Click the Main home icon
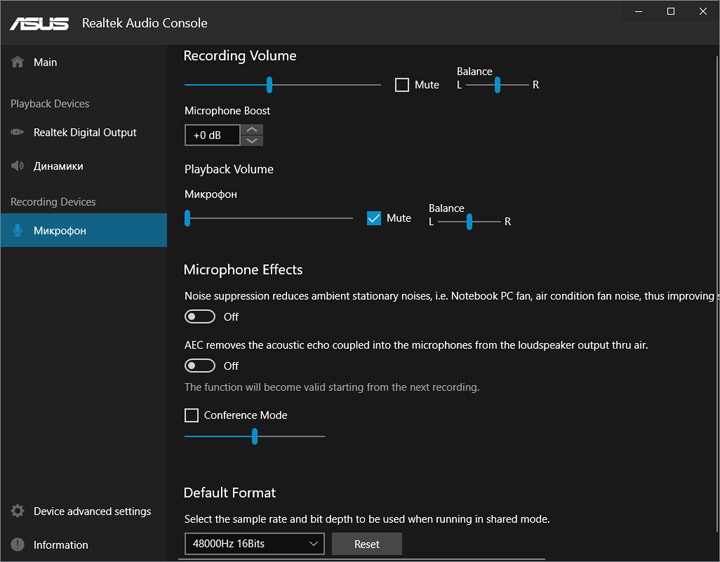 pyautogui.click(x=17, y=62)
